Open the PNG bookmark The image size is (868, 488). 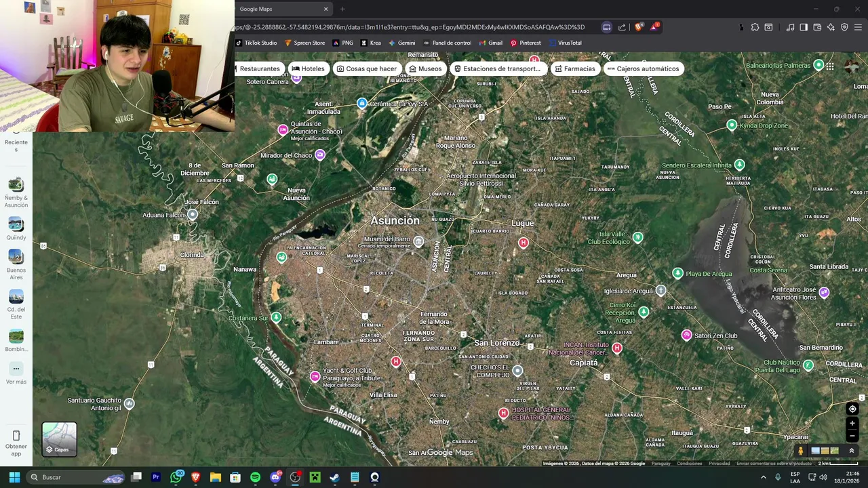(x=342, y=43)
